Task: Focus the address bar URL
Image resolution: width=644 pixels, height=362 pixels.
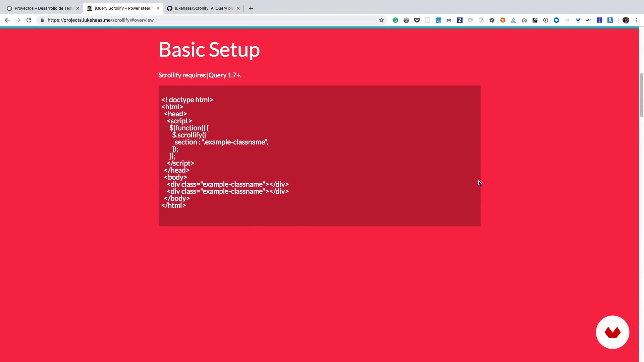Action: tap(101, 20)
